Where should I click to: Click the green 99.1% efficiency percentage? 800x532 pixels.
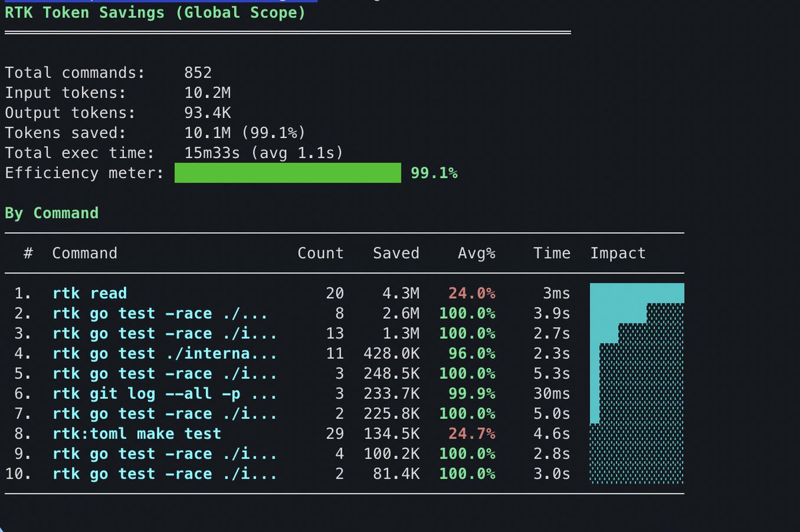(x=434, y=173)
